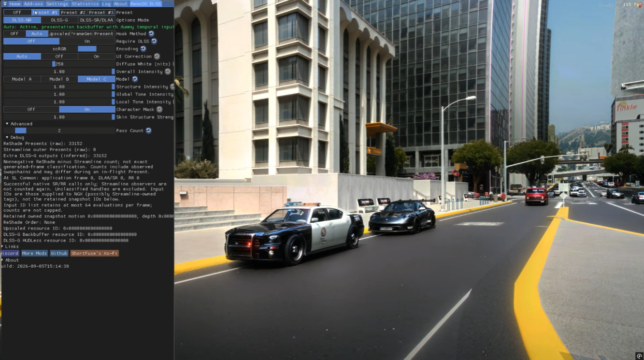Image resolution: width=644 pixels, height=360 pixels.
Task: Open the Settings tab
Action: click(57, 4)
